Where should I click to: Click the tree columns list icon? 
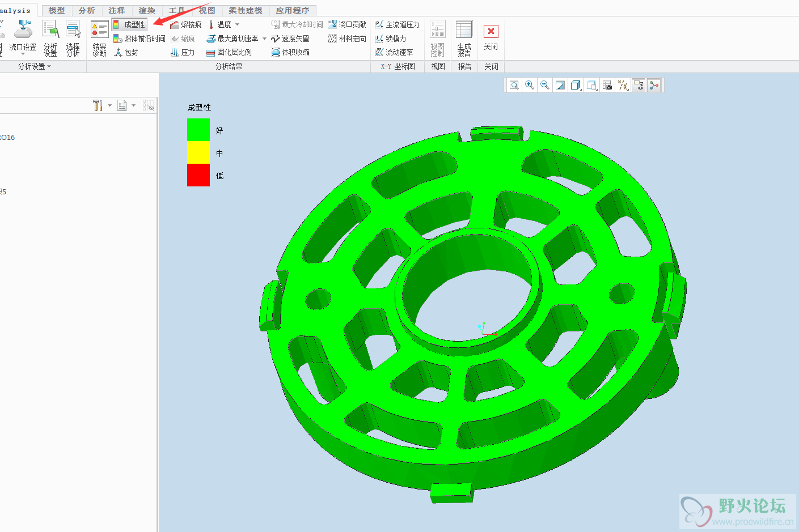[x=122, y=105]
